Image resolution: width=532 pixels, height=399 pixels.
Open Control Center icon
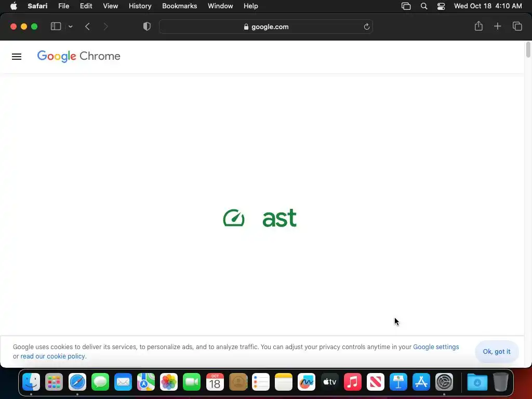click(x=441, y=6)
